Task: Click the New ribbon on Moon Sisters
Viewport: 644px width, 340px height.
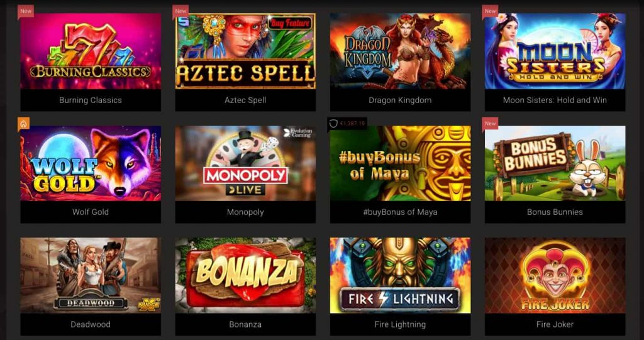Action: [490, 11]
